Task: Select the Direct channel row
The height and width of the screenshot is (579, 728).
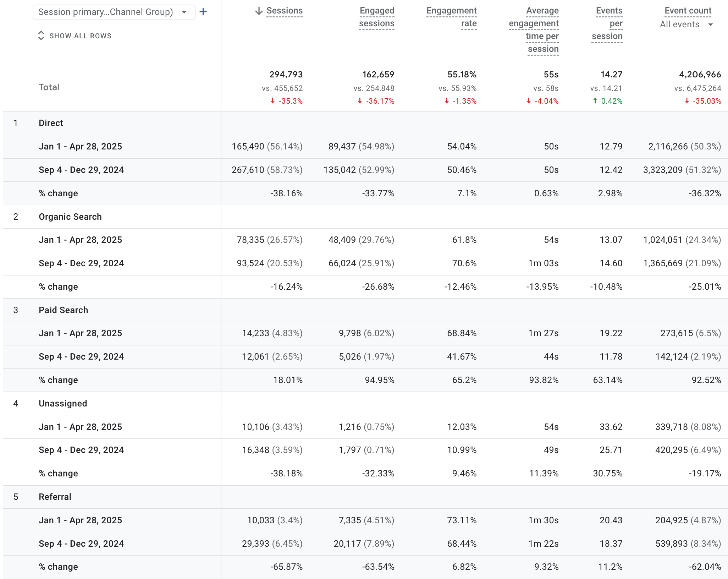Action: pos(51,123)
